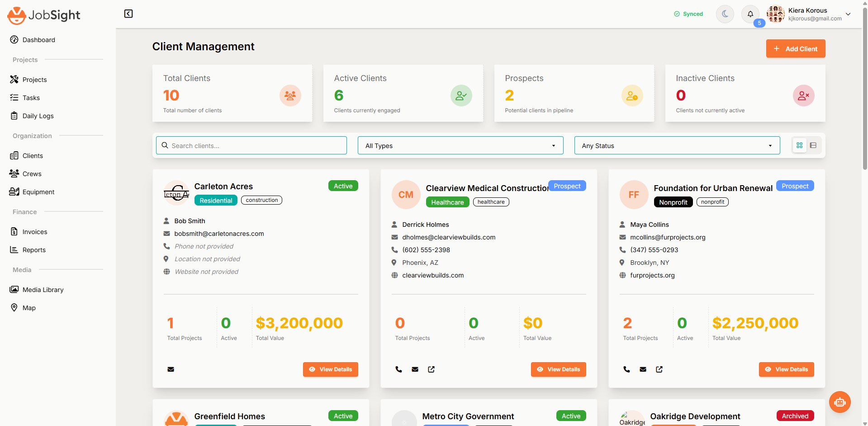868x426 pixels.
Task: Click the CM avatar of Clearview Medical
Action: 406,195
